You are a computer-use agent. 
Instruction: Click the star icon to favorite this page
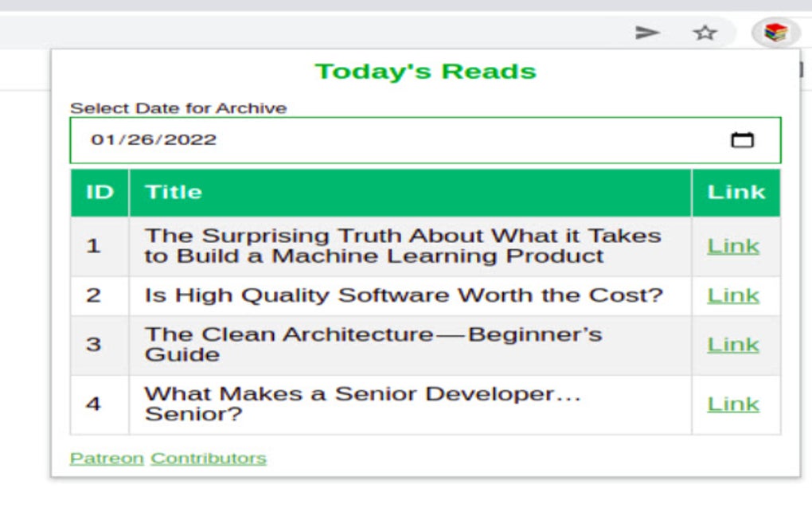[x=703, y=33]
